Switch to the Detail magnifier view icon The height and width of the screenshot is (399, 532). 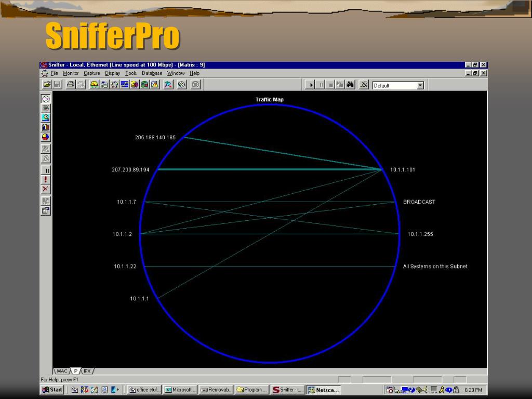pos(46,118)
